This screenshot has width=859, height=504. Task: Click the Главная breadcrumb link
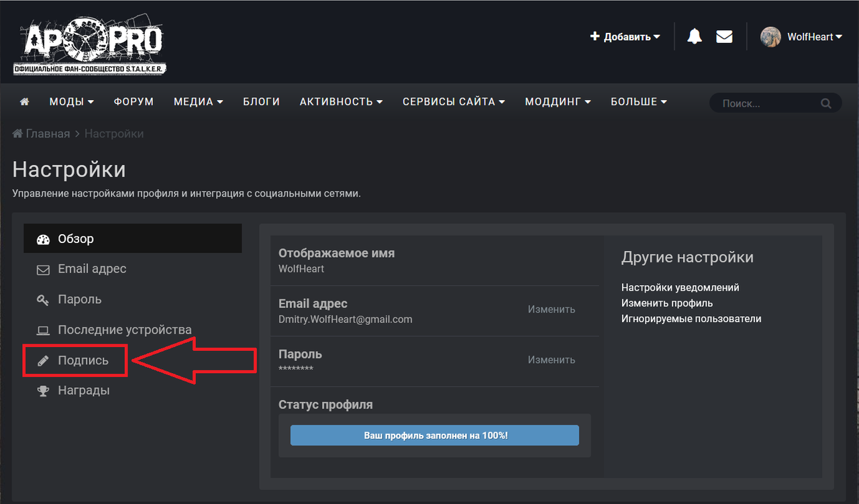pyautogui.click(x=41, y=134)
